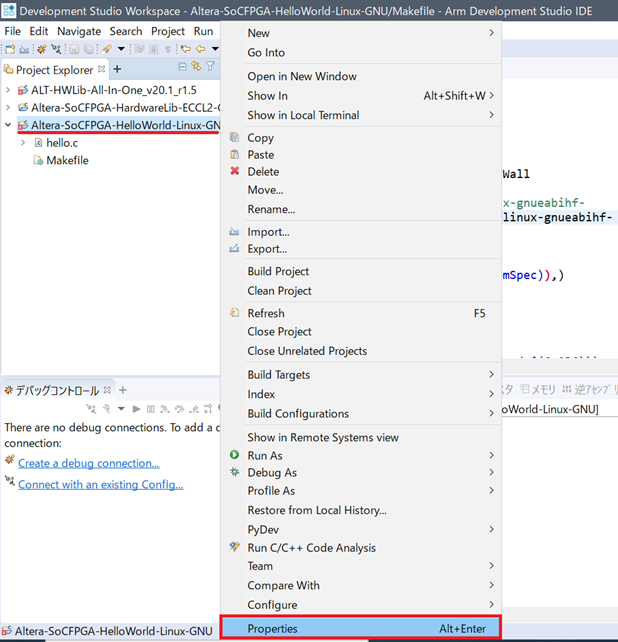
Task: Click Copy in the context menu
Action: pyautogui.click(x=360, y=138)
